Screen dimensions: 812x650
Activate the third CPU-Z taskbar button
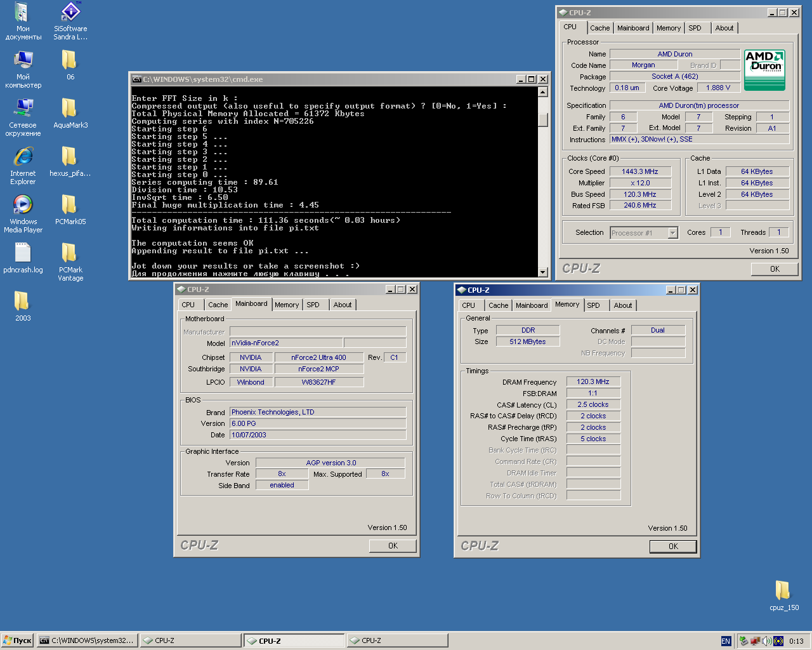tap(396, 640)
